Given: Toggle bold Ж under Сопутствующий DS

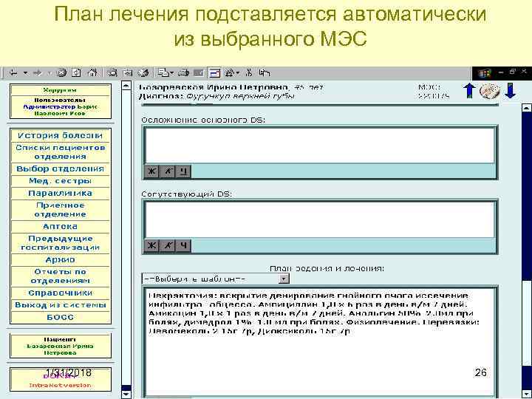Looking at the screenshot, I should tap(151, 245).
